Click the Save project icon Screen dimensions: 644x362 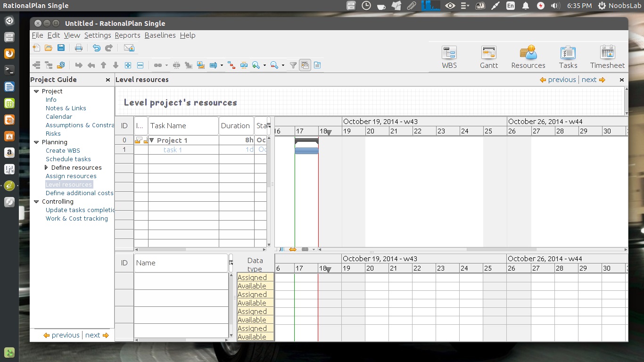point(61,48)
